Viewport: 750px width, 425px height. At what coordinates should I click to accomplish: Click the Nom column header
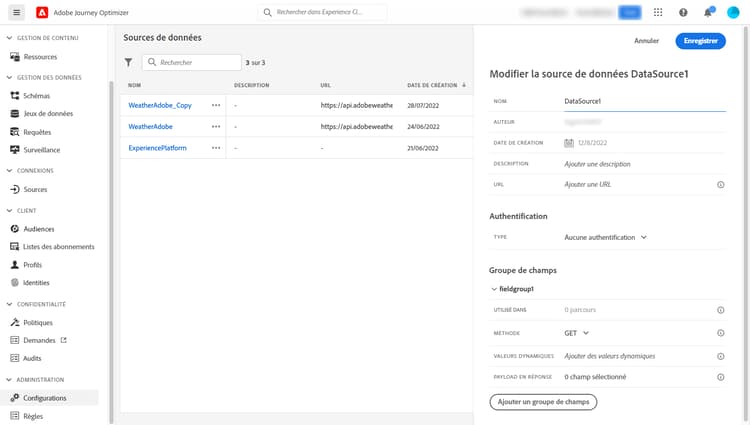[134, 85]
